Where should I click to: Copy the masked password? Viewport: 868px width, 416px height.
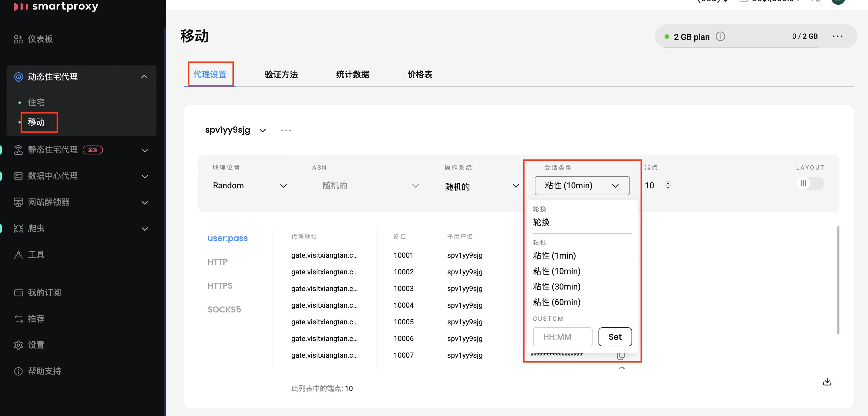tap(621, 355)
